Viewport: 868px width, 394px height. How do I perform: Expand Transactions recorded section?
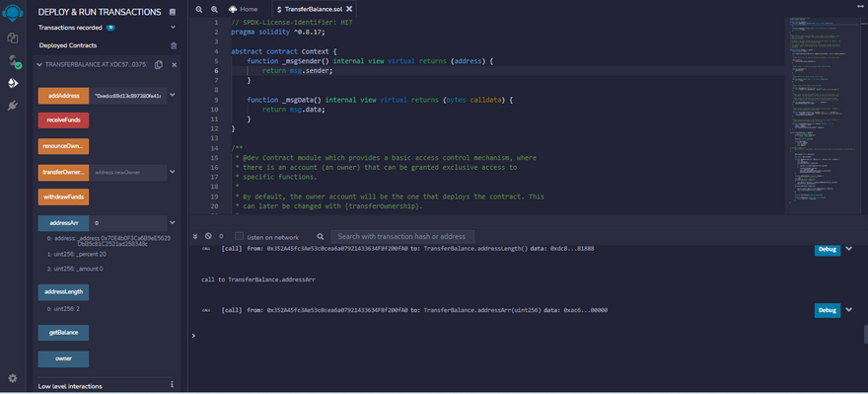click(173, 27)
